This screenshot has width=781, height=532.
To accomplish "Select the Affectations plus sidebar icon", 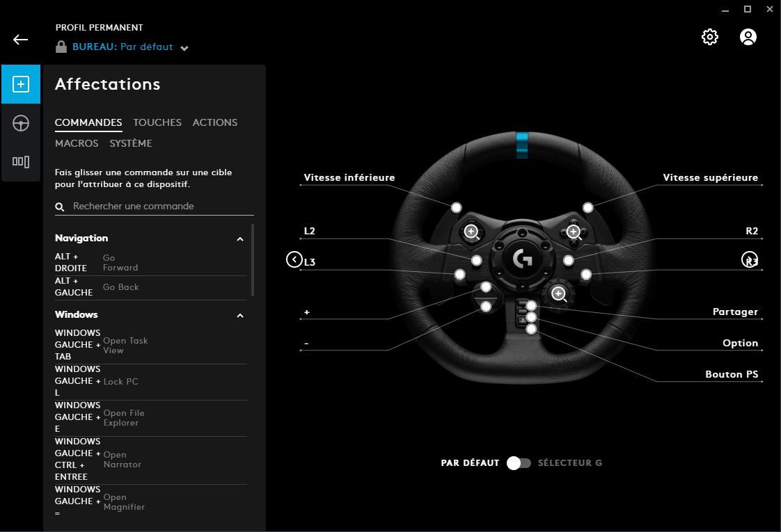I will (21, 84).
